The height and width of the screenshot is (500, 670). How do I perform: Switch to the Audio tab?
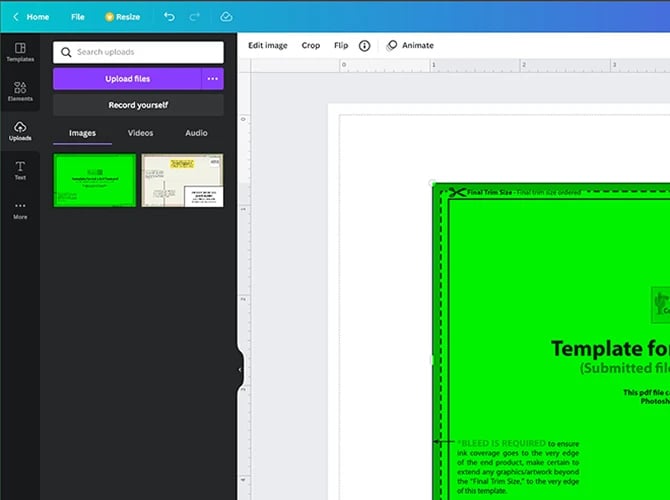(196, 133)
